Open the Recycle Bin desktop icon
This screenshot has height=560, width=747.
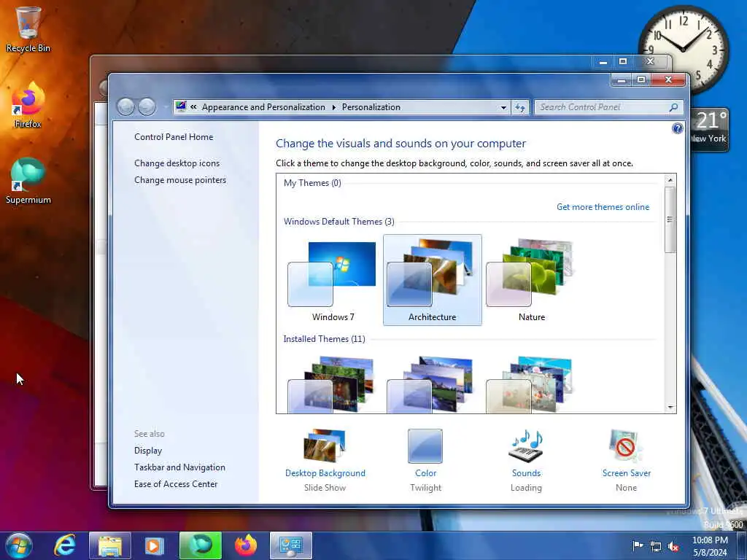pos(28,28)
